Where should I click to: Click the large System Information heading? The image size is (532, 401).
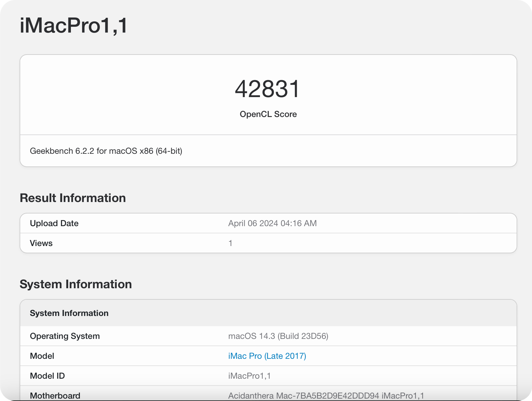point(76,284)
